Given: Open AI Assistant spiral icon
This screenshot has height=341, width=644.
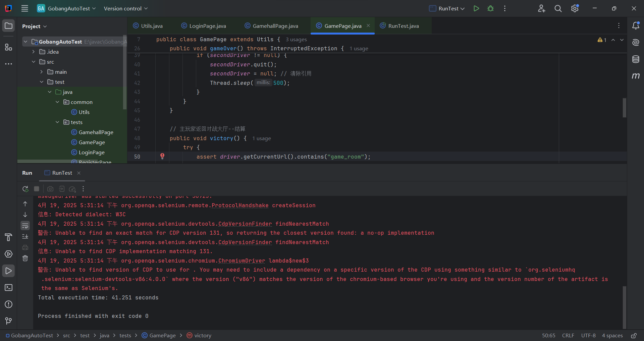Looking at the screenshot, I should click(636, 42).
